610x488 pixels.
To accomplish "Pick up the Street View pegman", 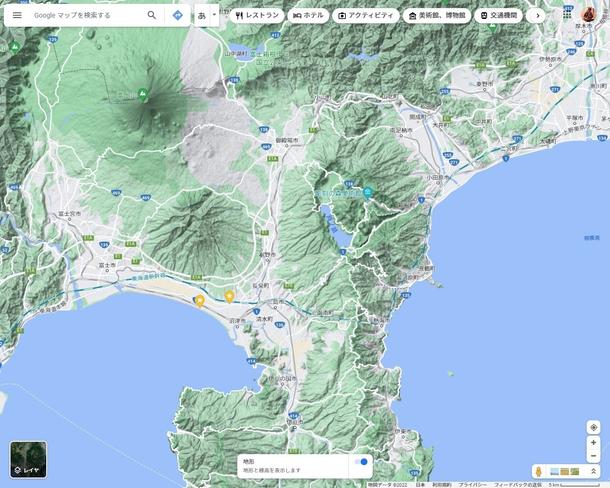I will [x=538, y=472].
